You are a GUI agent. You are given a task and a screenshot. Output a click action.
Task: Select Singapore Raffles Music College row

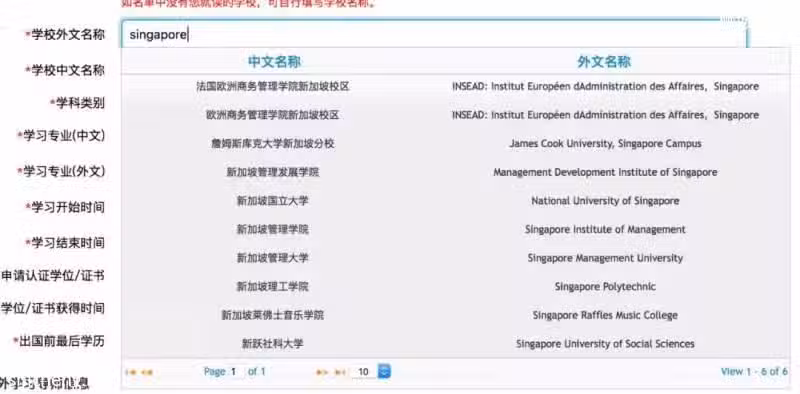pos(455,315)
